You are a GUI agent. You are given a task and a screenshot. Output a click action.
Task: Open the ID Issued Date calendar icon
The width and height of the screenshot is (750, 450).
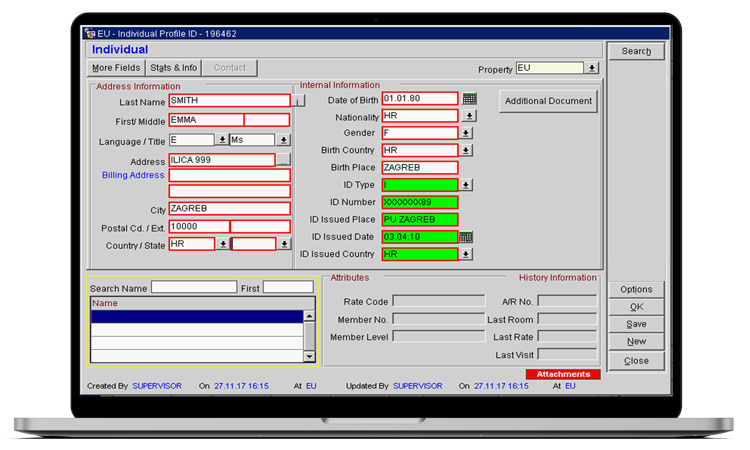point(466,237)
